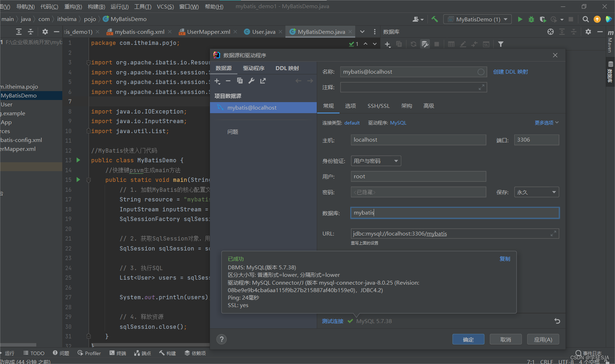Viewport: 615px width, 364px height.
Task: Click the 创建 DDL 映射 link
Action: (510, 72)
